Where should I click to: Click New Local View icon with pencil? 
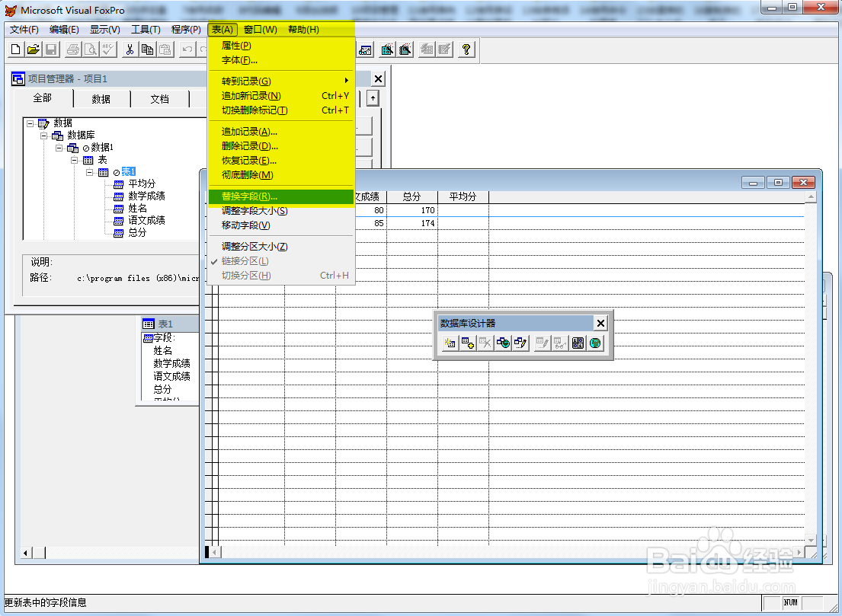click(x=521, y=343)
